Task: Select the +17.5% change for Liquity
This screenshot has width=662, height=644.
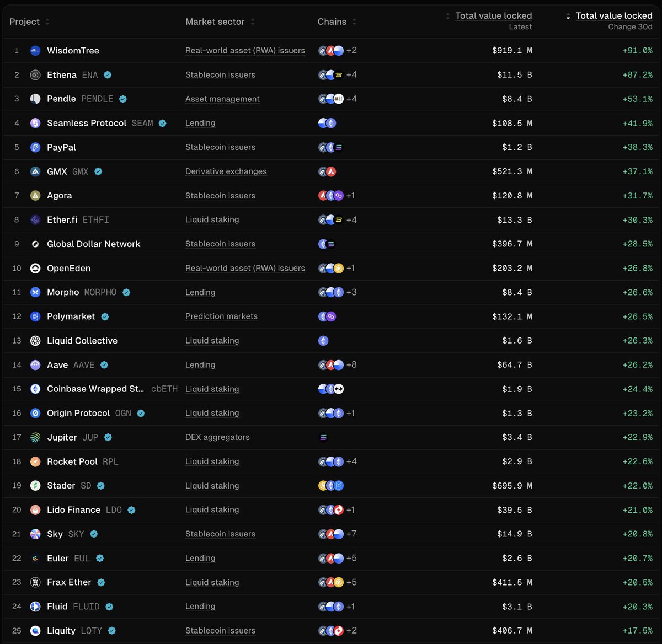Action: tap(637, 631)
